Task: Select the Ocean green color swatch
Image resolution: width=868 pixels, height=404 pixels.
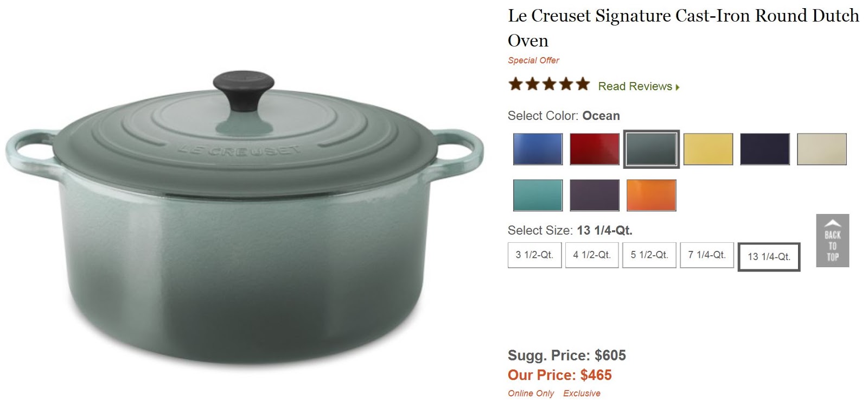Action: (651, 149)
